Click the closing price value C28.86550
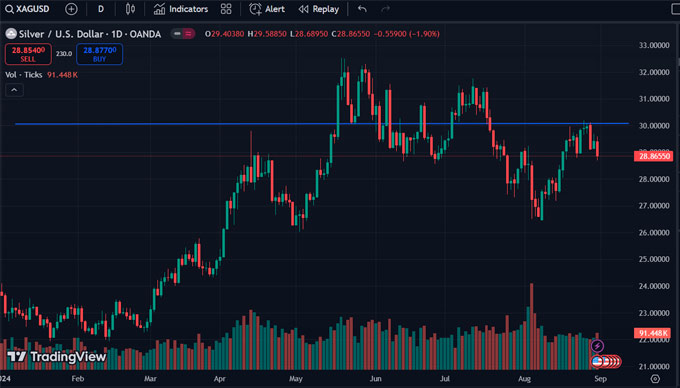Image resolution: width=680 pixels, height=388 pixels. pyautogui.click(x=351, y=34)
